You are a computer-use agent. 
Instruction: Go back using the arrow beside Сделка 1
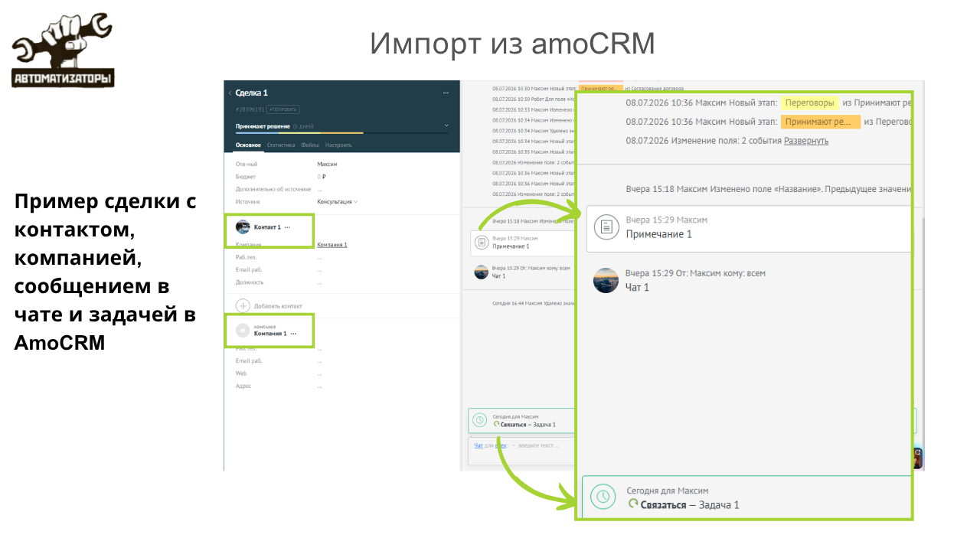230,93
